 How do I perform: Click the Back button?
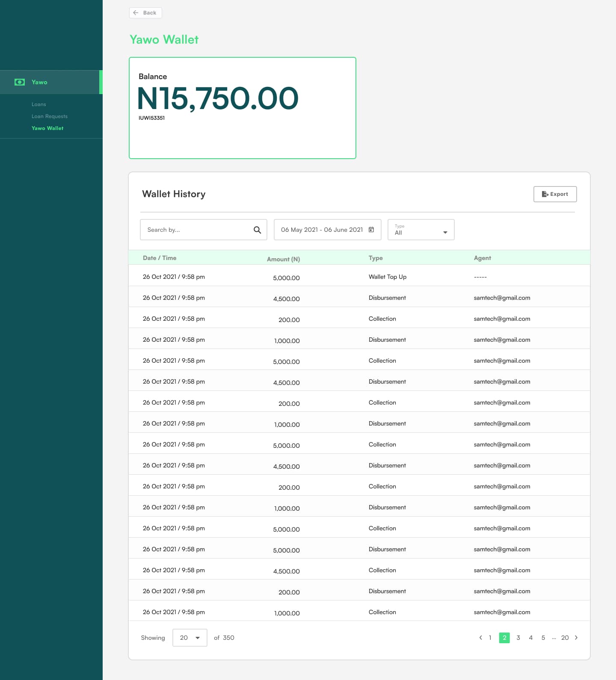coord(145,13)
